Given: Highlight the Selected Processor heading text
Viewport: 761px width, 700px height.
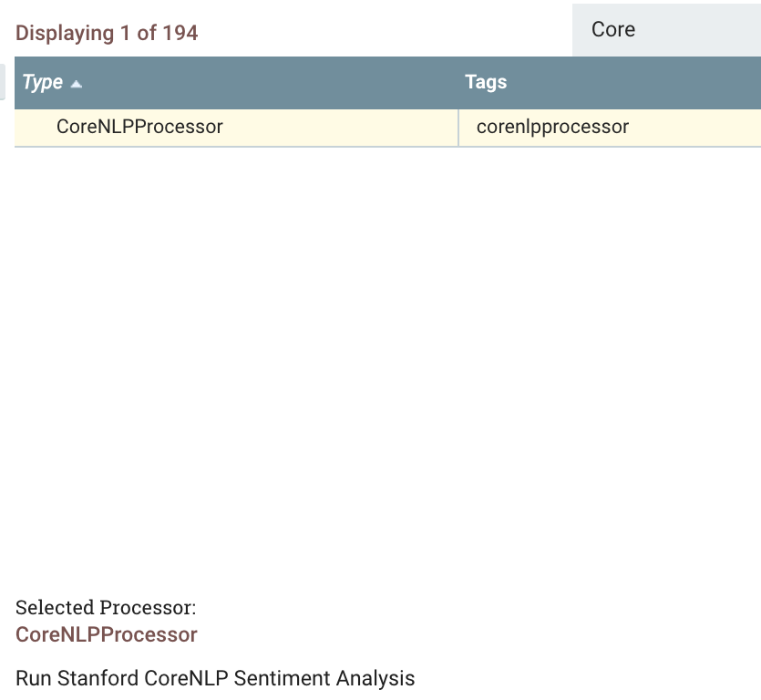Looking at the screenshot, I should coord(103,607).
